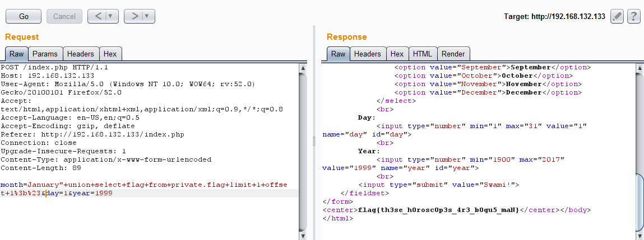Viewport: 644px width, 240px height.
Task: Open the Response Headers tab
Action: [x=368, y=54]
